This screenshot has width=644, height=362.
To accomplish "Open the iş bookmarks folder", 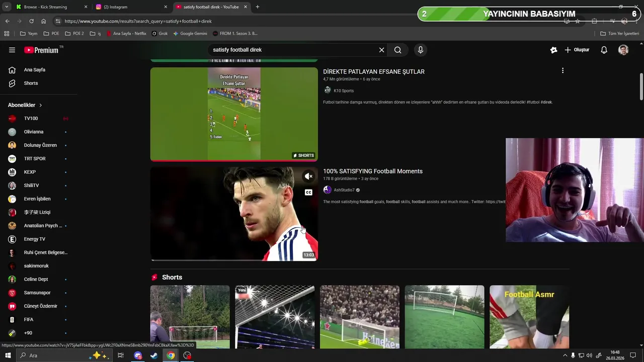I will (96, 34).
